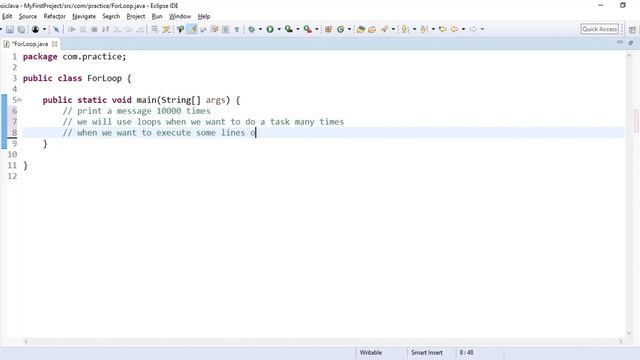Click the Open Task folder icon
This screenshot has width=640, height=360.
point(372,29)
